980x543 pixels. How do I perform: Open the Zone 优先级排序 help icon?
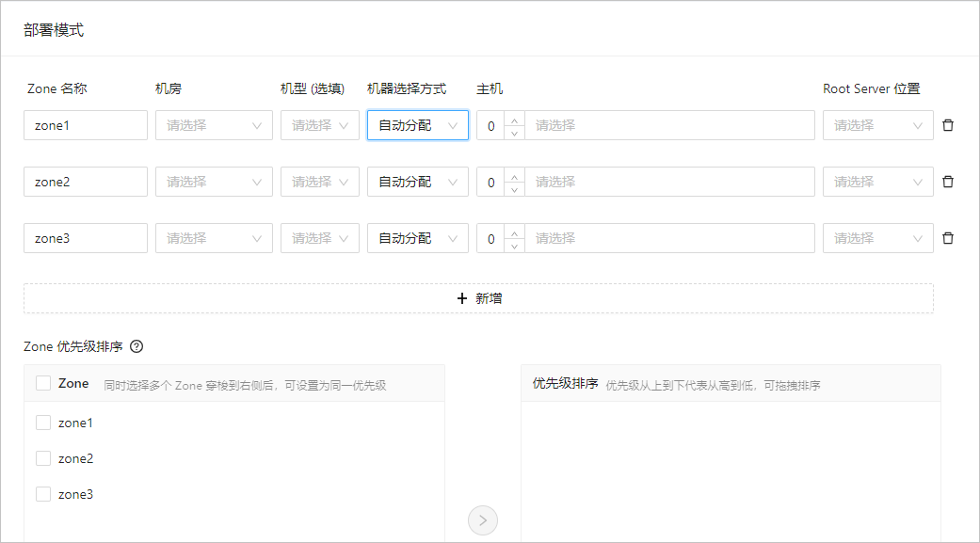coord(137,346)
